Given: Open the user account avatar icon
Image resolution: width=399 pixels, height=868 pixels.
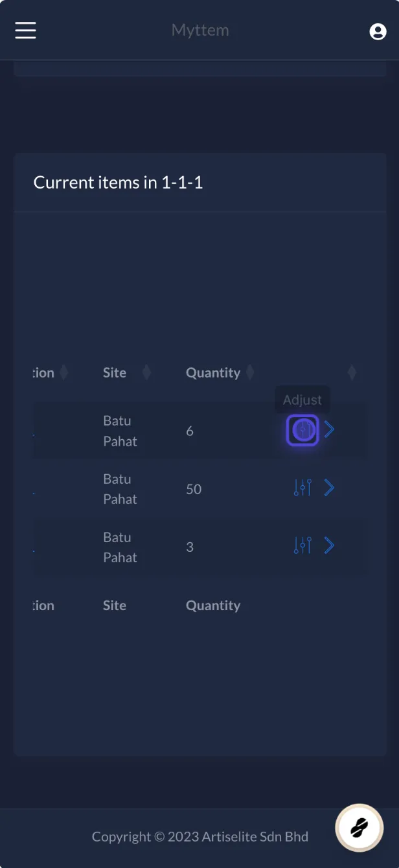Looking at the screenshot, I should click(x=378, y=30).
